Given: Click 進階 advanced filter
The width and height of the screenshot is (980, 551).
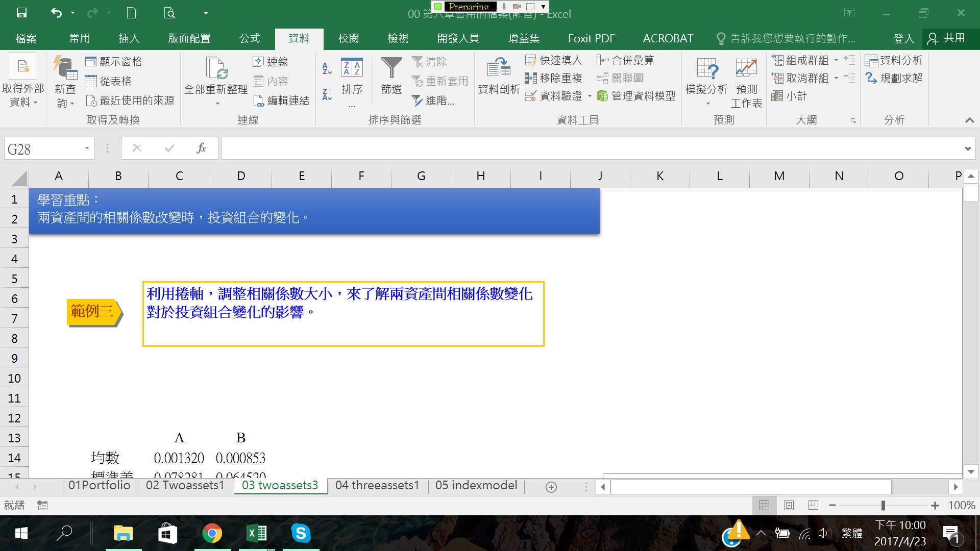Looking at the screenshot, I should click(x=433, y=101).
